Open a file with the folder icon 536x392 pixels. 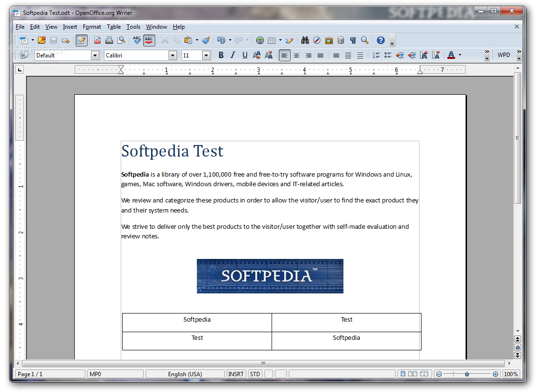[x=42, y=40]
